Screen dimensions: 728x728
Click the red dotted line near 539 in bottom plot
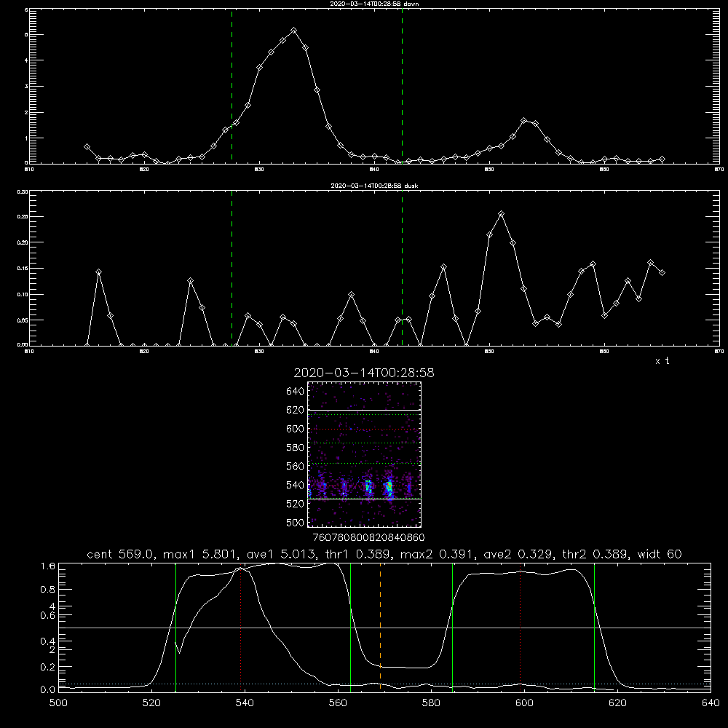[240, 628]
